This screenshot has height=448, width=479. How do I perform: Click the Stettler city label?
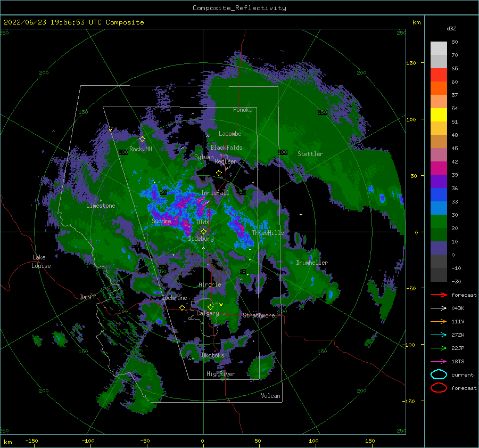point(310,154)
